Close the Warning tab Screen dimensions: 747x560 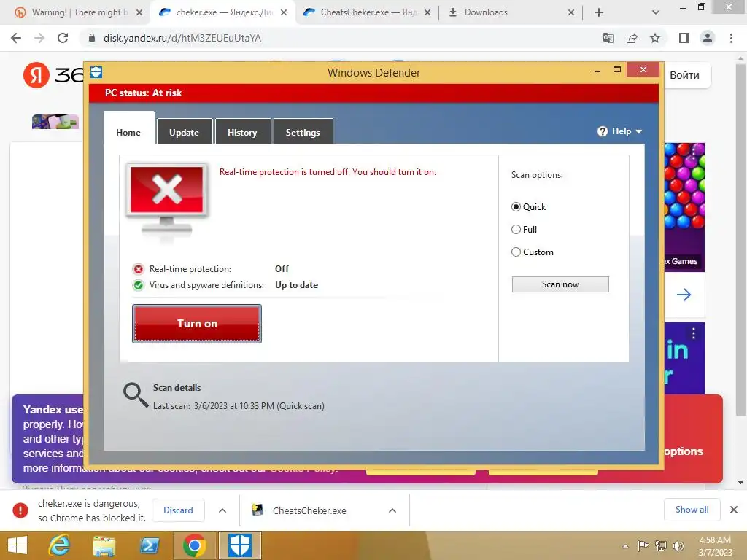pos(139,12)
